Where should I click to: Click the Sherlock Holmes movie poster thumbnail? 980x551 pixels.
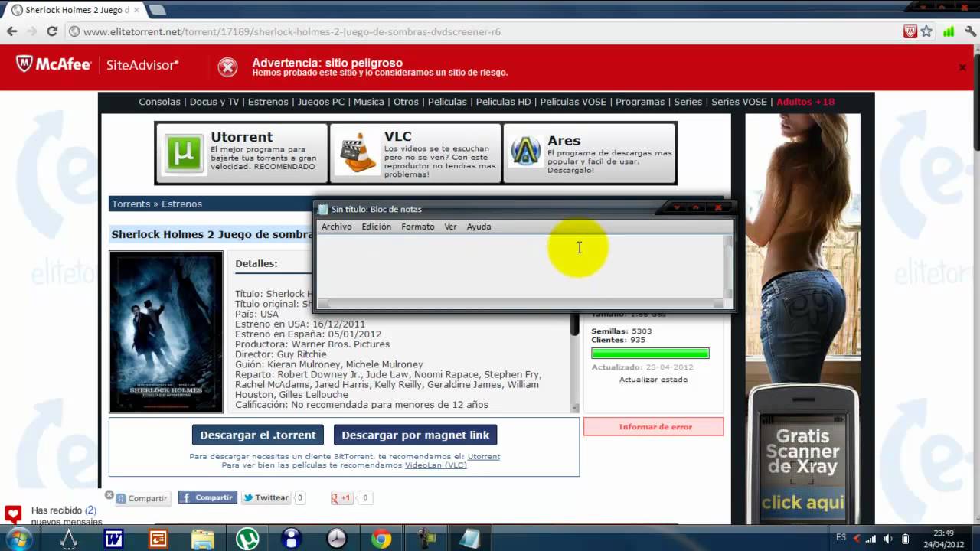(x=166, y=332)
